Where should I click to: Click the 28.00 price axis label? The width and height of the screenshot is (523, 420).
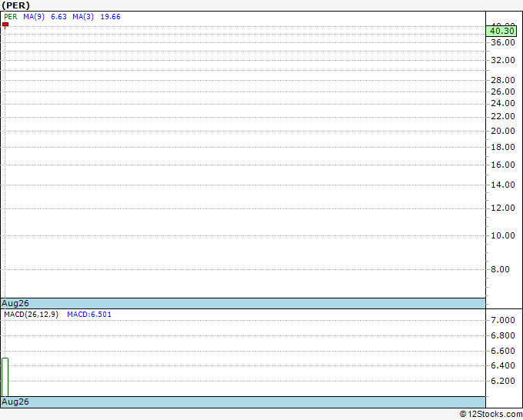coord(503,80)
